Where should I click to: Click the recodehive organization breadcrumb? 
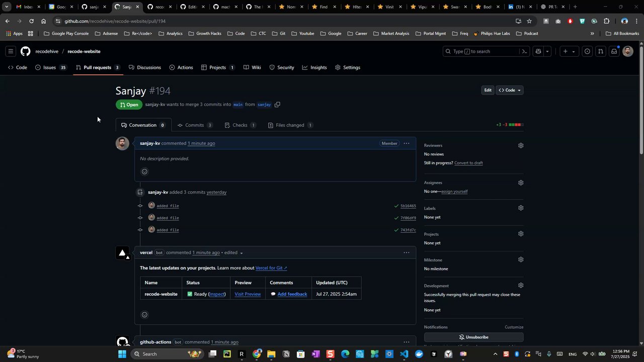(x=47, y=51)
